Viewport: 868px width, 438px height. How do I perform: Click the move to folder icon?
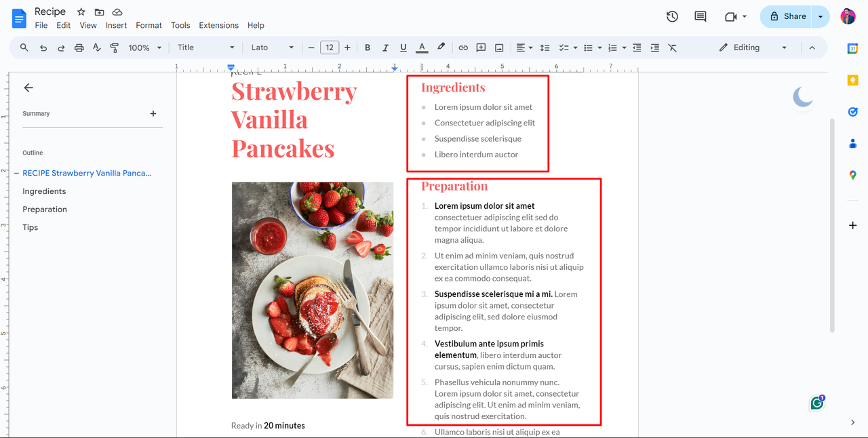(x=99, y=12)
